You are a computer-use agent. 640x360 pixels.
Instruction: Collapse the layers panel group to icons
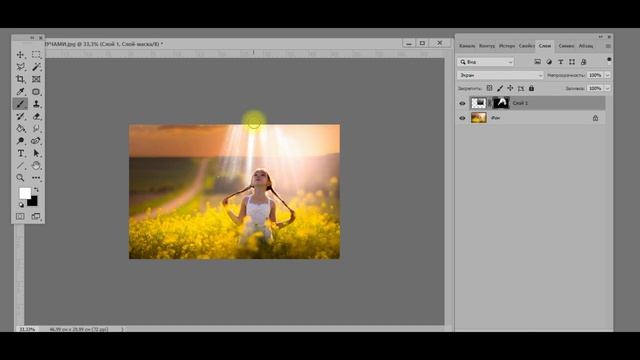click(x=600, y=37)
